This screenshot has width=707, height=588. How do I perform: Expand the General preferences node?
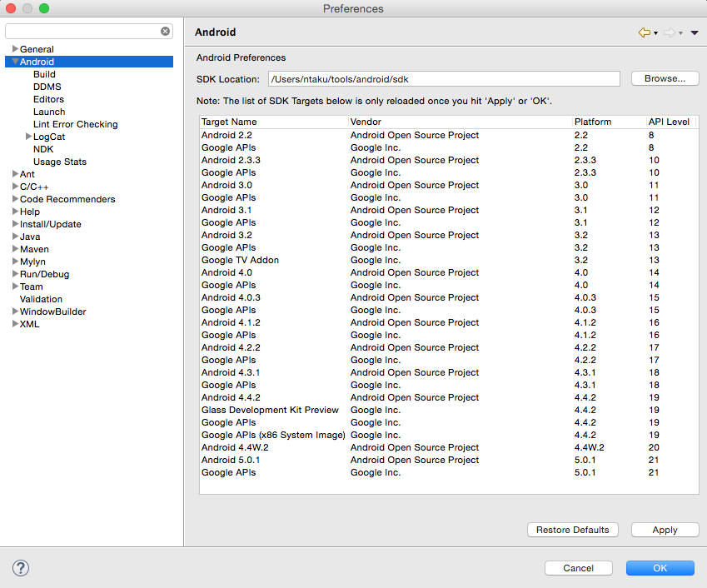click(x=15, y=48)
